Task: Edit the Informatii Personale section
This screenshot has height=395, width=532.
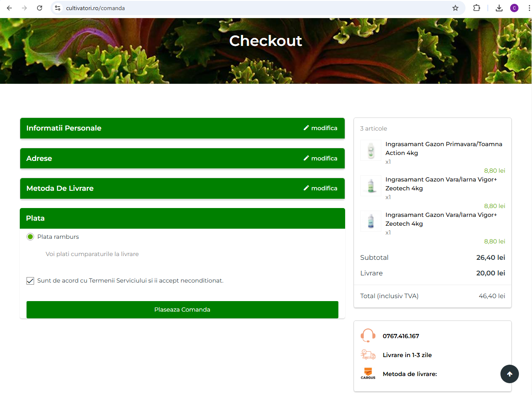Action: click(x=320, y=128)
